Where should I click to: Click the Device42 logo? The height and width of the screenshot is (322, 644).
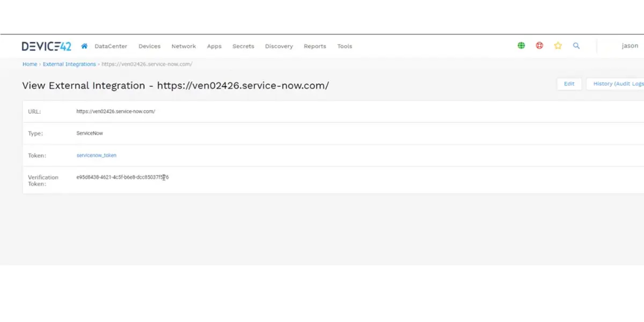46,46
